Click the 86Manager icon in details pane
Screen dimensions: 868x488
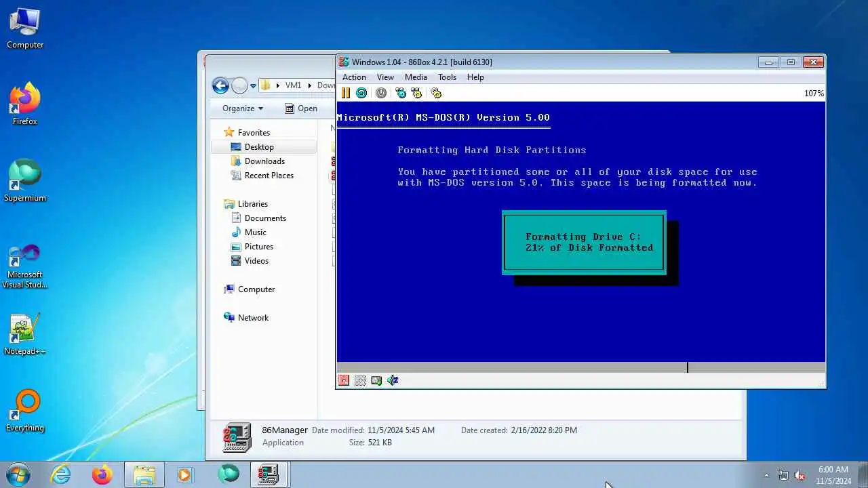pyautogui.click(x=237, y=437)
